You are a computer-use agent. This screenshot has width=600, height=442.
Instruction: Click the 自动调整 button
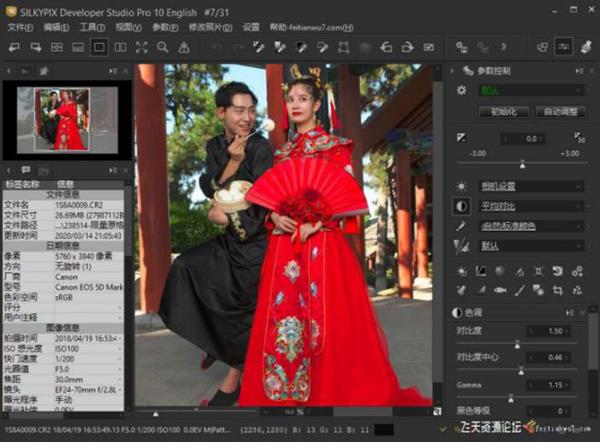click(560, 112)
